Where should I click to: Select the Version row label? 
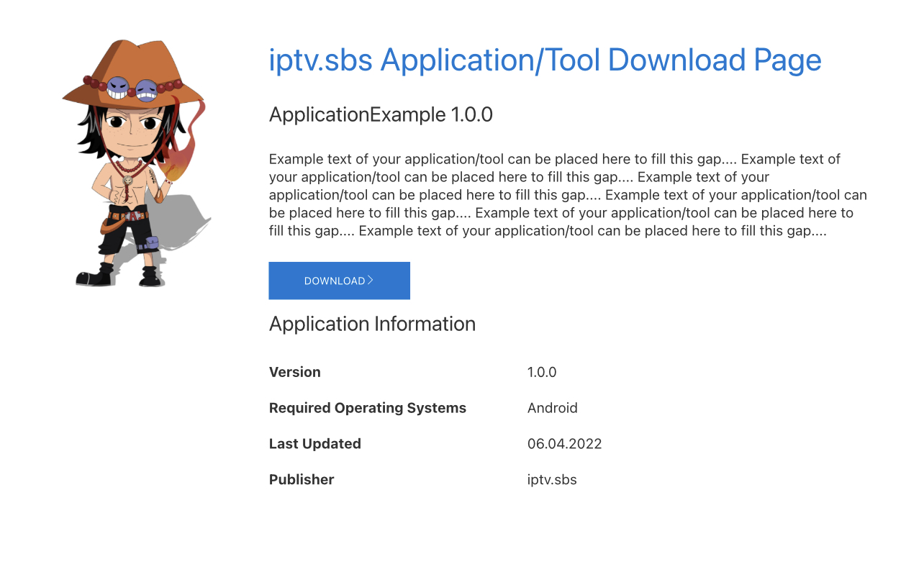coord(295,372)
